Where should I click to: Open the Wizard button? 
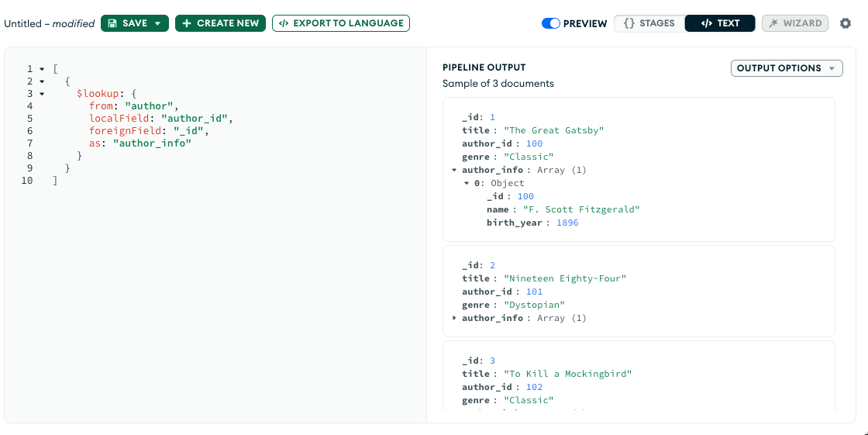pyautogui.click(x=795, y=23)
